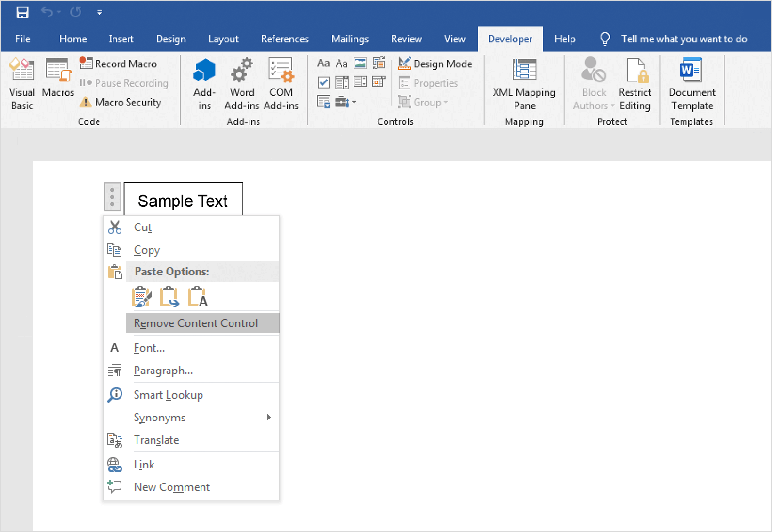Paste using Merge Formatting icon

point(169,297)
